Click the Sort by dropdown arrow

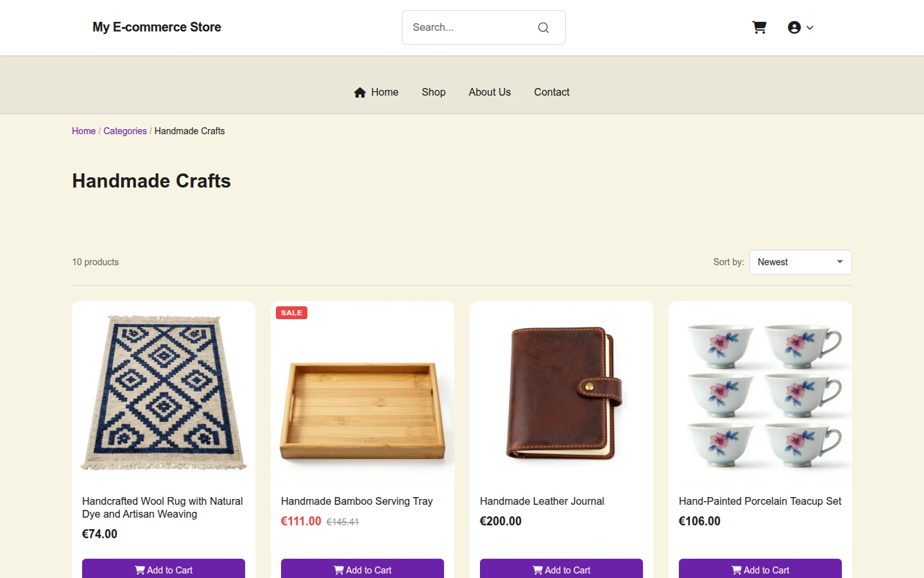point(840,262)
